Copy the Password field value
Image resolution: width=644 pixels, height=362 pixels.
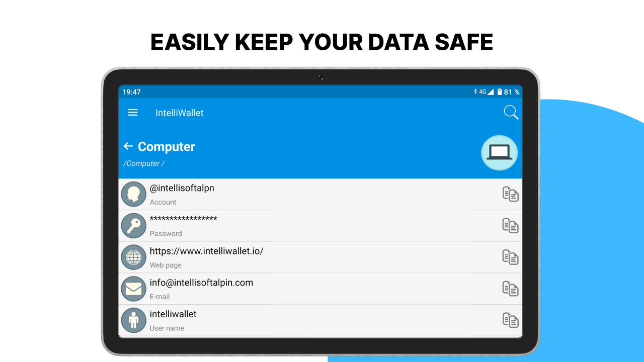click(510, 226)
